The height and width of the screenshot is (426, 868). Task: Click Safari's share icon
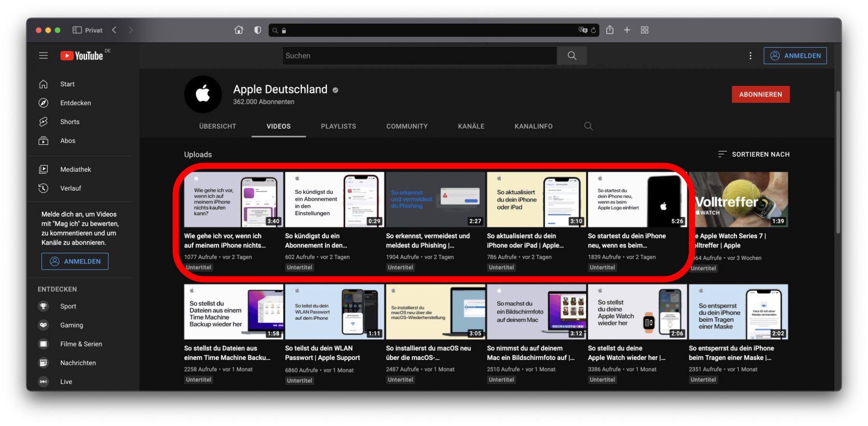point(610,29)
